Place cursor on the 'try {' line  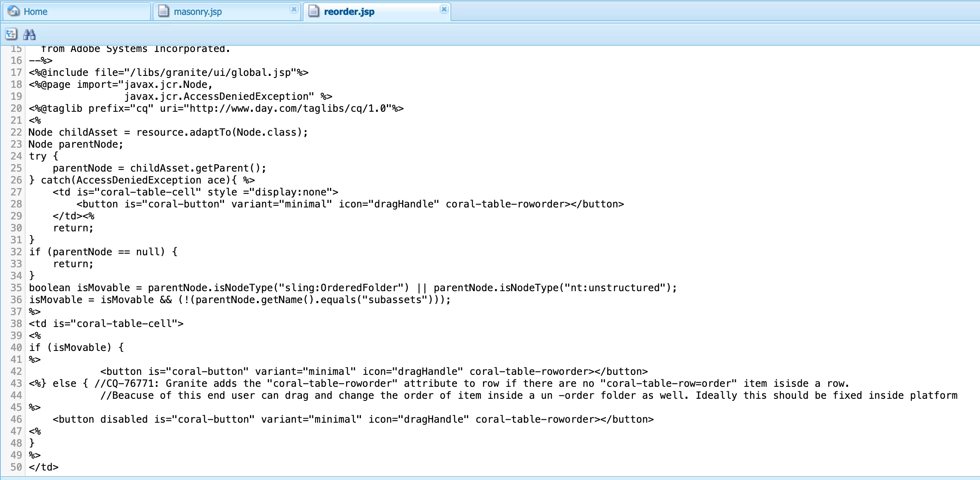44,156
